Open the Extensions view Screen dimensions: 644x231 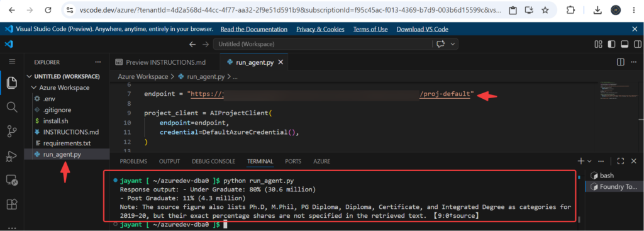click(12, 204)
